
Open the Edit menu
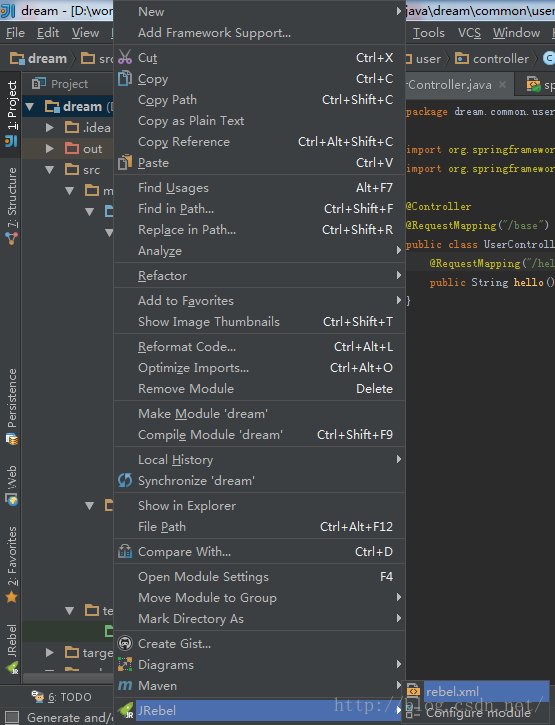point(48,33)
